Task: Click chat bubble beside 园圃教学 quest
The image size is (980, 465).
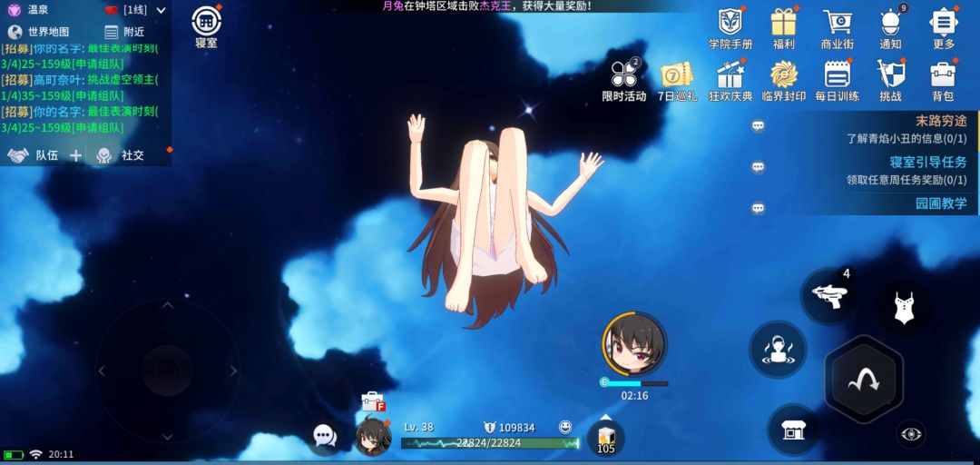Action: [x=758, y=208]
